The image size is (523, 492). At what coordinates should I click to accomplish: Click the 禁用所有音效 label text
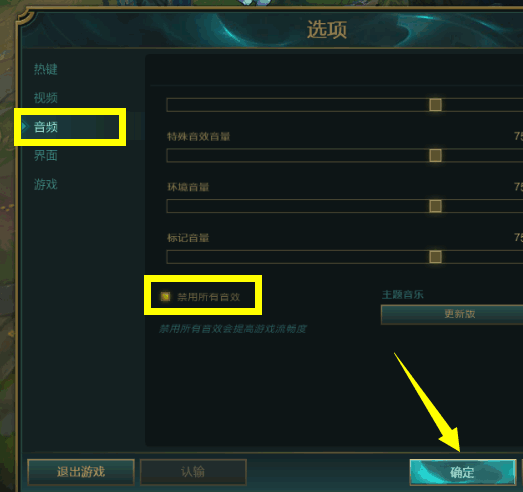[x=208, y=297]
